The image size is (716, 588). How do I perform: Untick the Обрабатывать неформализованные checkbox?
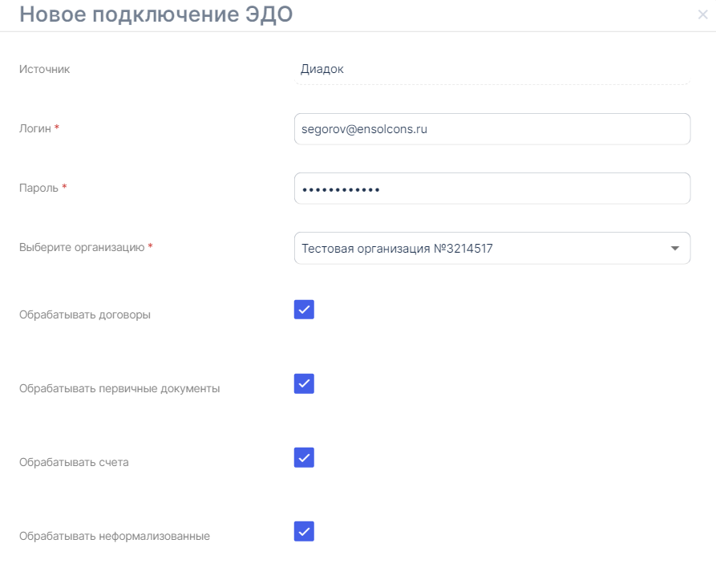tap(304, 531)
